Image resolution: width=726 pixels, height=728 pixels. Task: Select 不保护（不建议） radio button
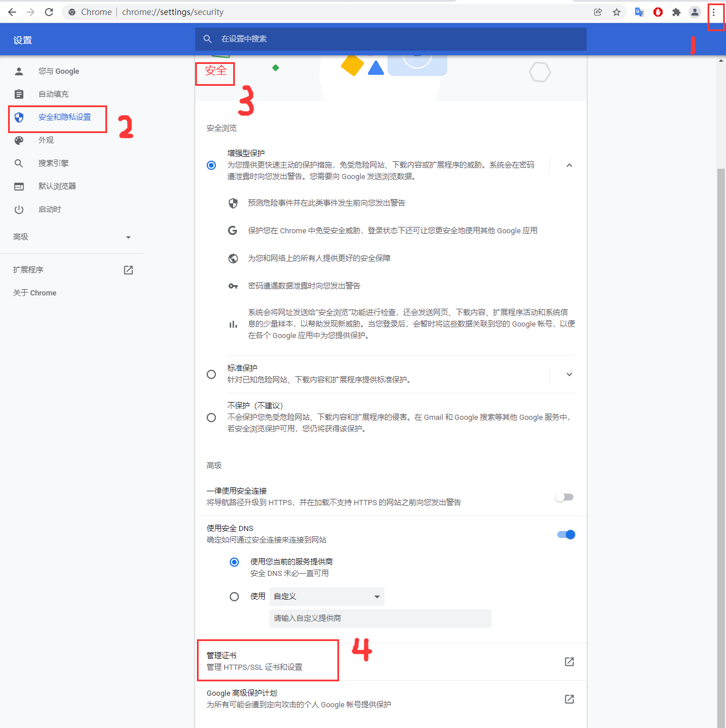click(x=211, y=418)
